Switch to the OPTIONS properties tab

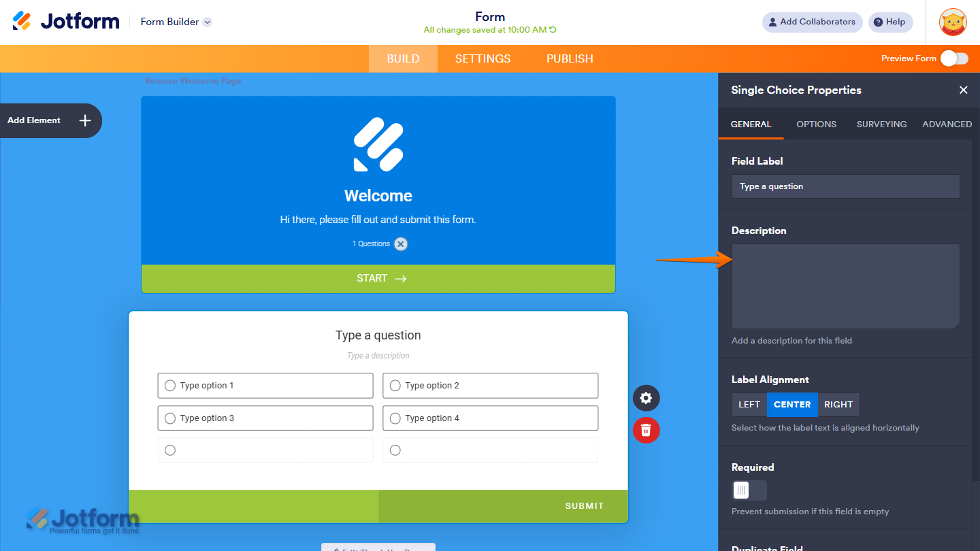[816, 124]
